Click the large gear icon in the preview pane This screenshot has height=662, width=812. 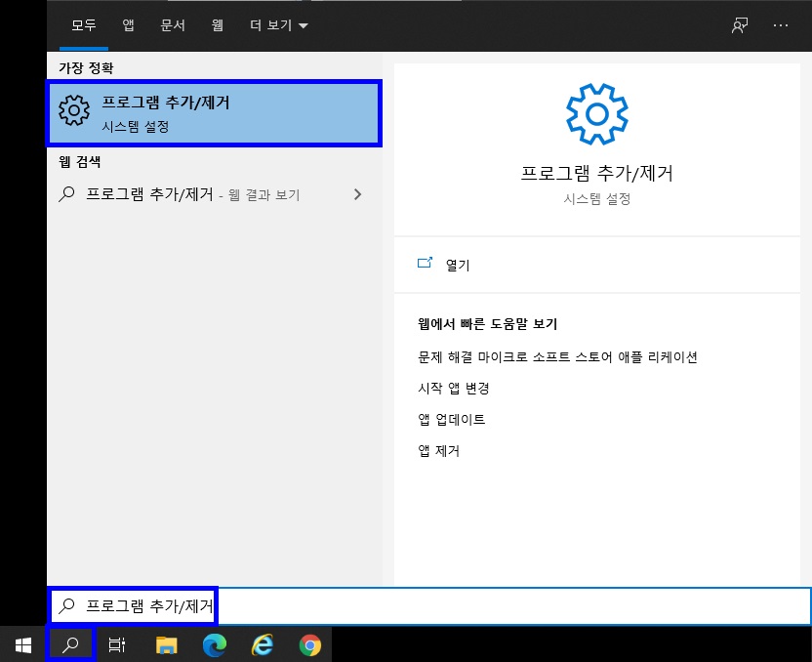point(596,113)
